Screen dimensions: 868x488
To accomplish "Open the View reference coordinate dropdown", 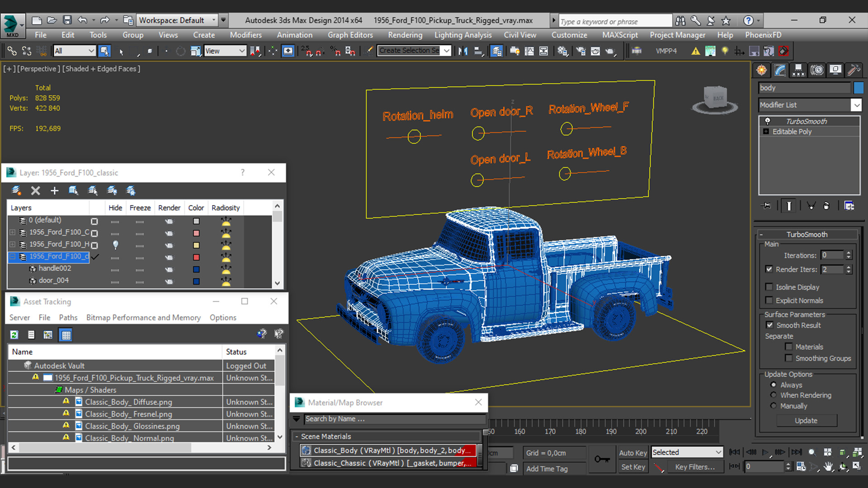I will pyautogui.click(x=225, y=51).
